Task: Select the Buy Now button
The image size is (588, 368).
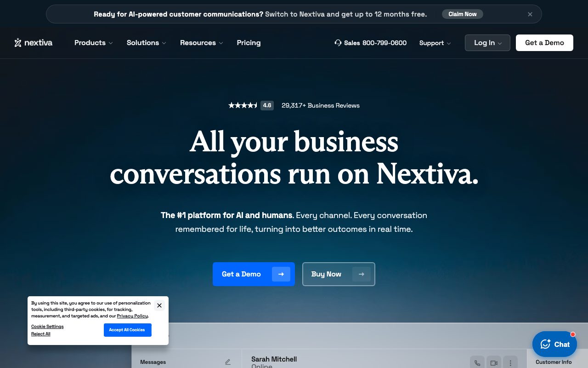Action: coord(339,274)
